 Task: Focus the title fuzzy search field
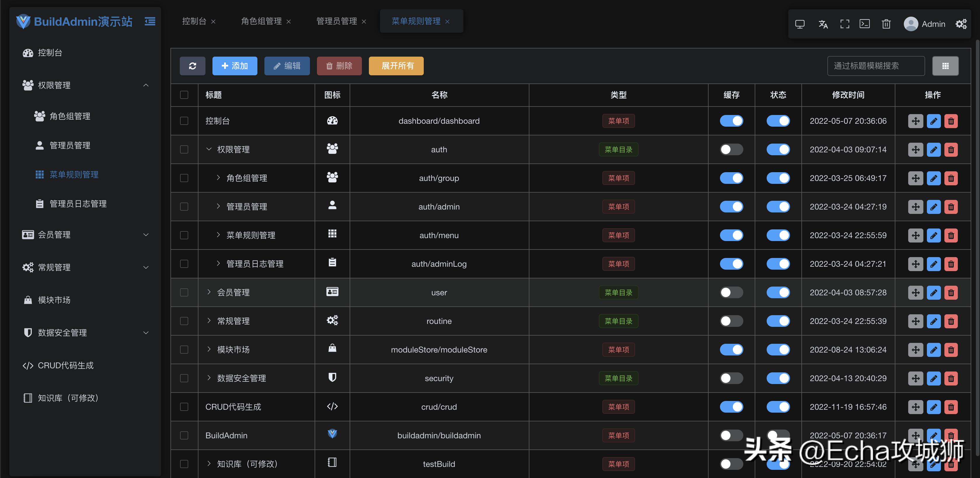(876, 66)
